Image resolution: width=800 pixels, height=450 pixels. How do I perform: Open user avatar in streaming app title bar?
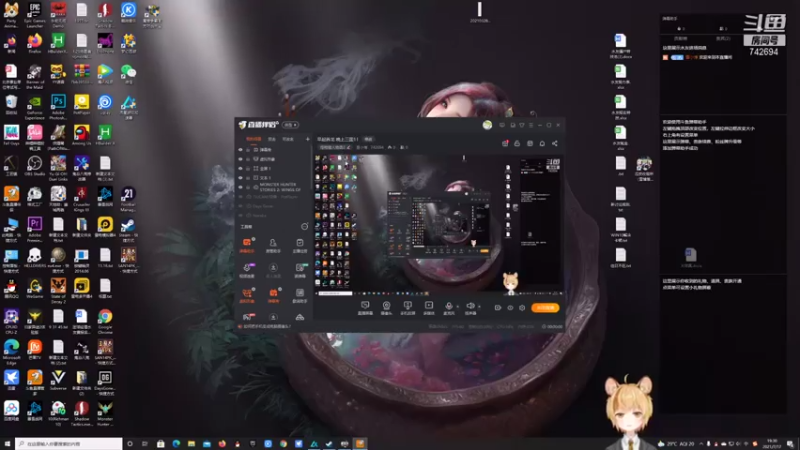tap(487, 125)
